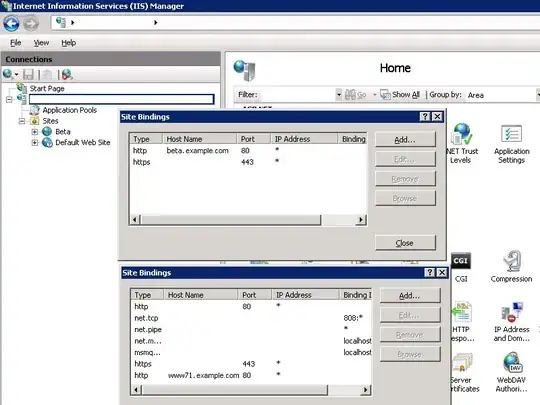Select www71.example.com http binding row
This screenshot has height=405, width=540.
[251, 375]
